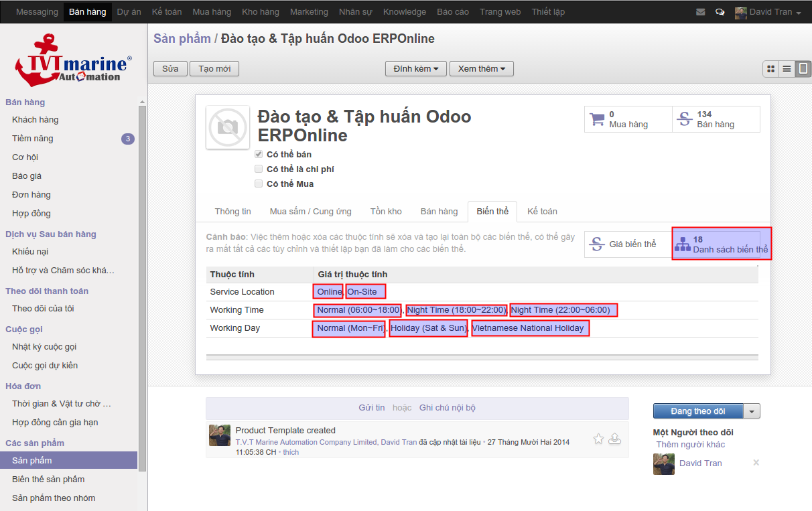Click the Online attribute value
Image resolution: width=812 pixels, height=511 pixels.
(x=328, y=292)
